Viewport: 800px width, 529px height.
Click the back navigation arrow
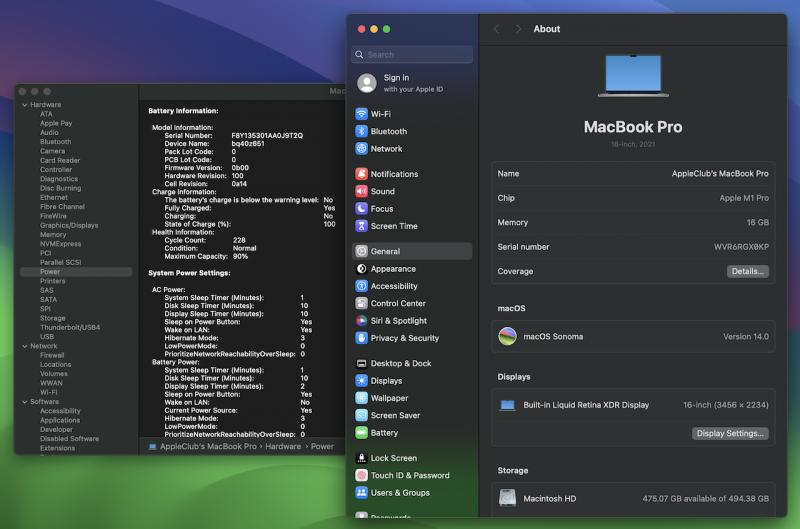[497, 29]
